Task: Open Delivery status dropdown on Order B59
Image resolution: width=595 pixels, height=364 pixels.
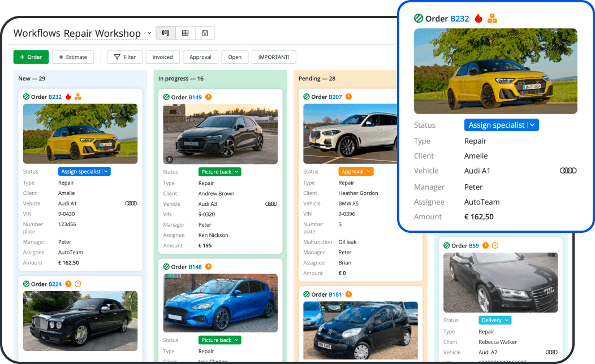Action: pyautogui.click(x=495, y=320)
